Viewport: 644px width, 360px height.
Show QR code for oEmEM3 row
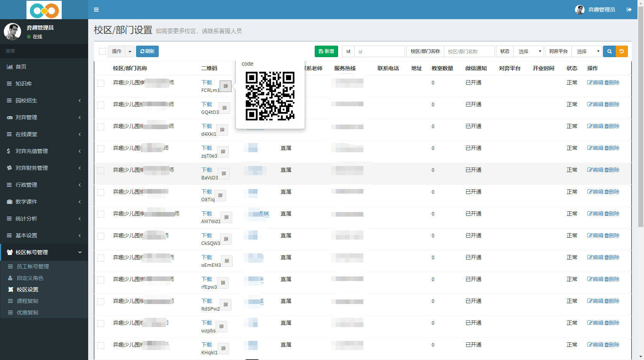227,261
